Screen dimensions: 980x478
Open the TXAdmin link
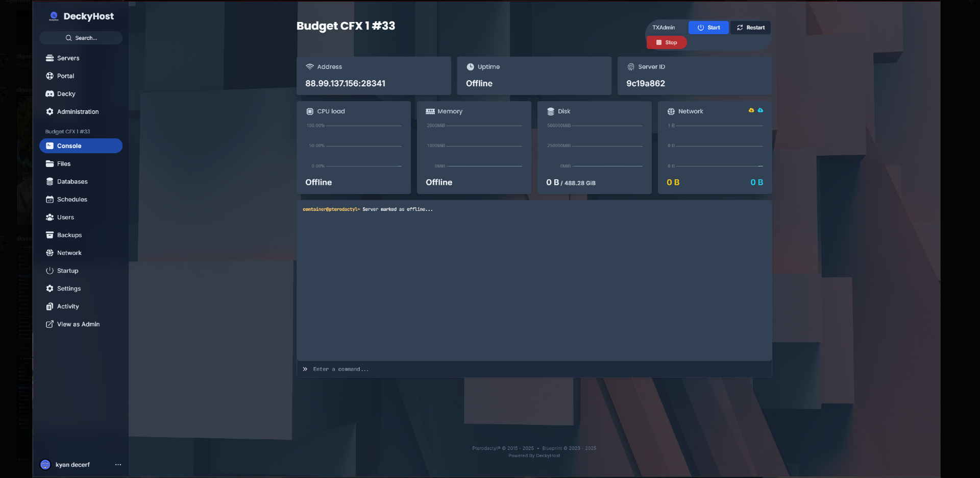[664, 28]
